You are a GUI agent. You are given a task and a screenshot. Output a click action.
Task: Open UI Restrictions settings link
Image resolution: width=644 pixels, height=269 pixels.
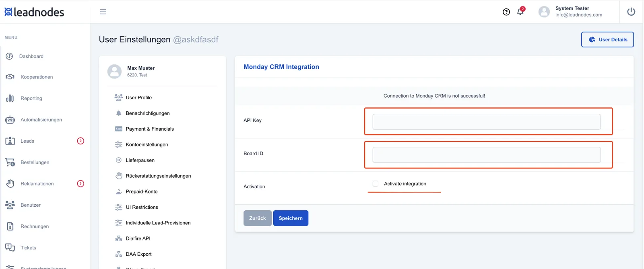tap(142, 207)
